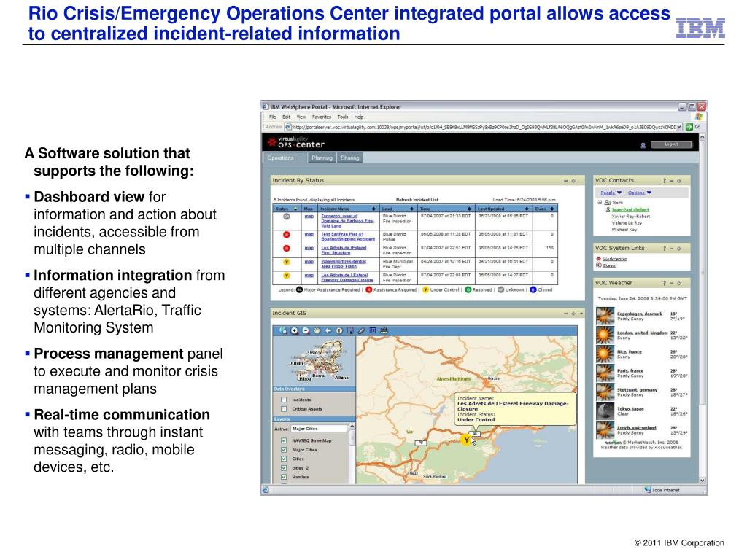Sort incidents by the Incident Name column
747x560 pixels.
pyautogui.click(x=347, y=209)
